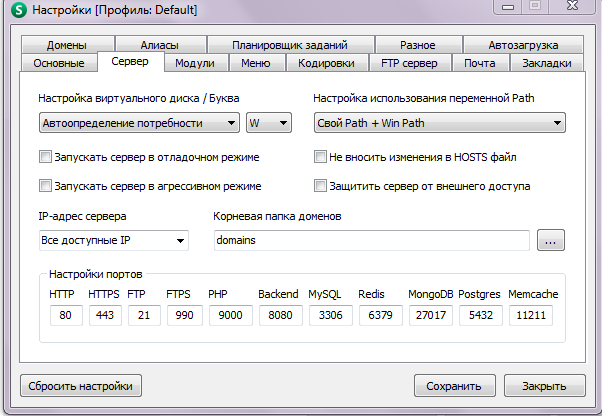
Task: Enable running server in debug mode checkbox
Action: [x=45, y=157]
